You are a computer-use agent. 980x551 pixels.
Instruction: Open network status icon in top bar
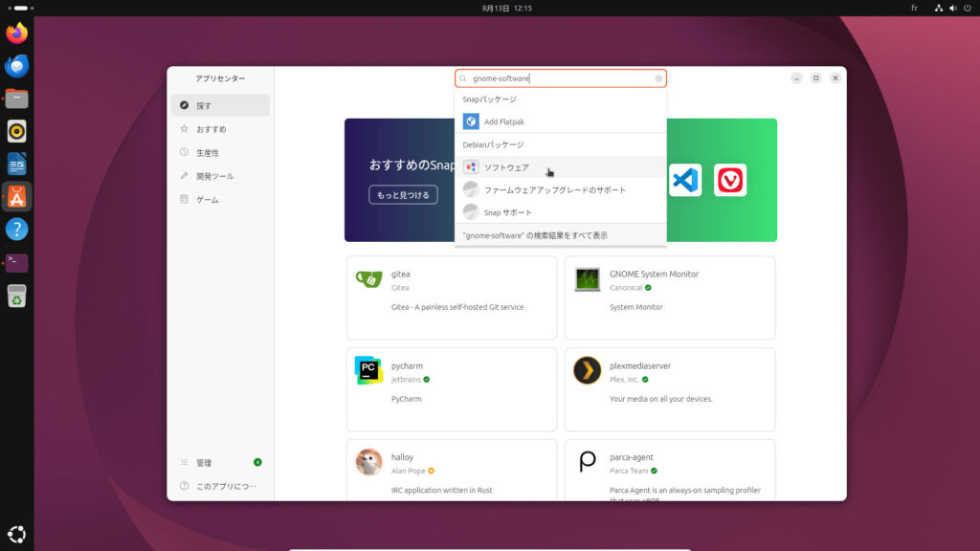(x=938, y=8)
